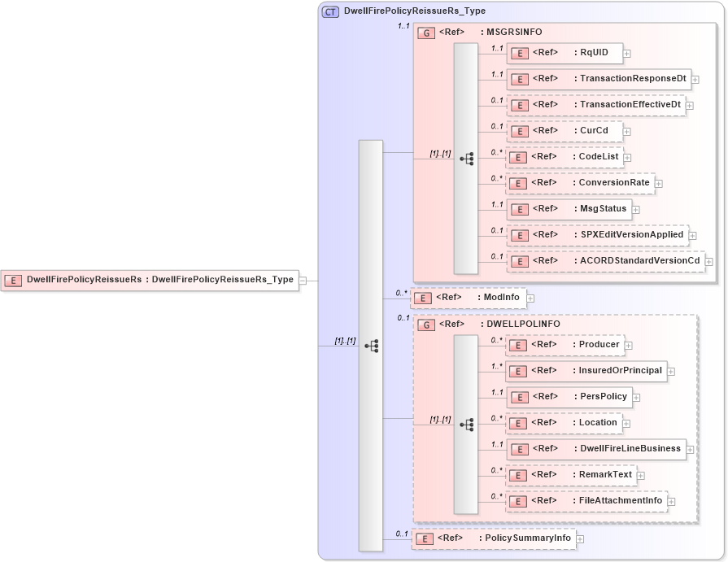
Task: Select the G icon of the DWELLPOLINFO group
Action: [x=426, y=324]
